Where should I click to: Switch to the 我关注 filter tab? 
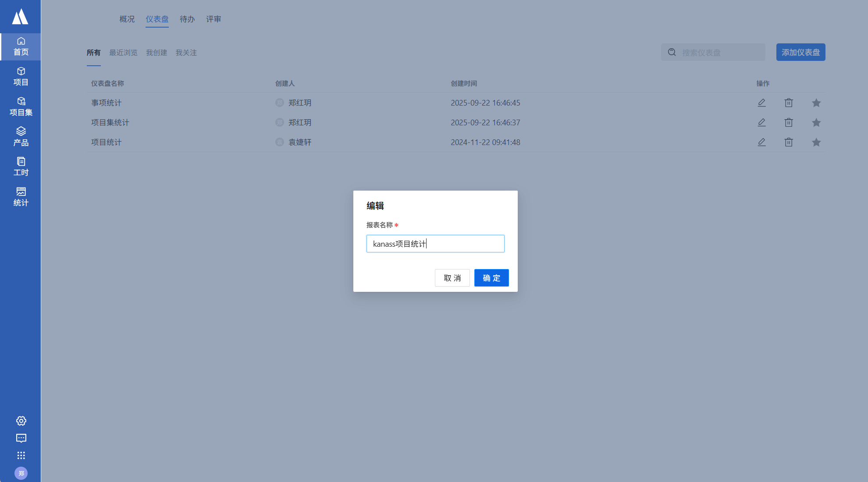tap(186, 53)
